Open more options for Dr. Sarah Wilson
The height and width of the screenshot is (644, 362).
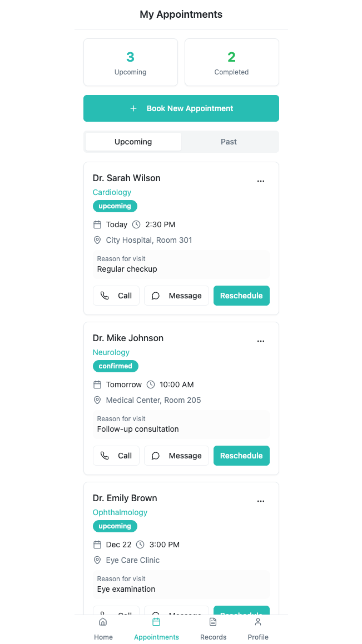(260, 181)
